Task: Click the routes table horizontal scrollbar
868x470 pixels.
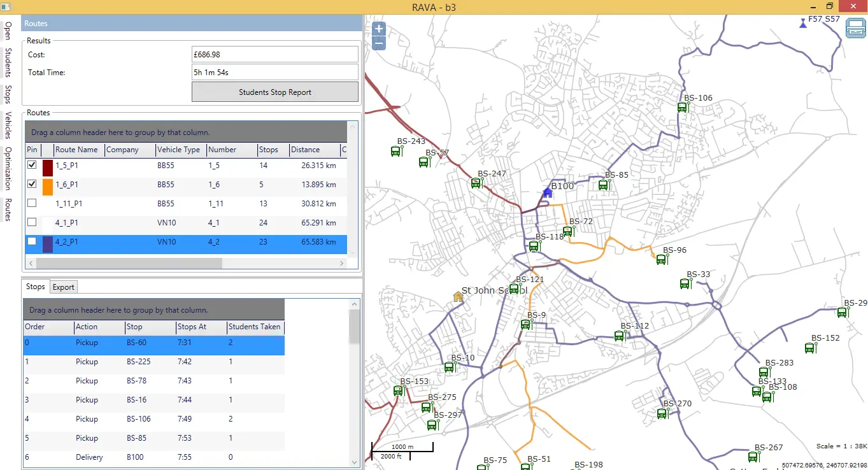Action: (128, 263)
